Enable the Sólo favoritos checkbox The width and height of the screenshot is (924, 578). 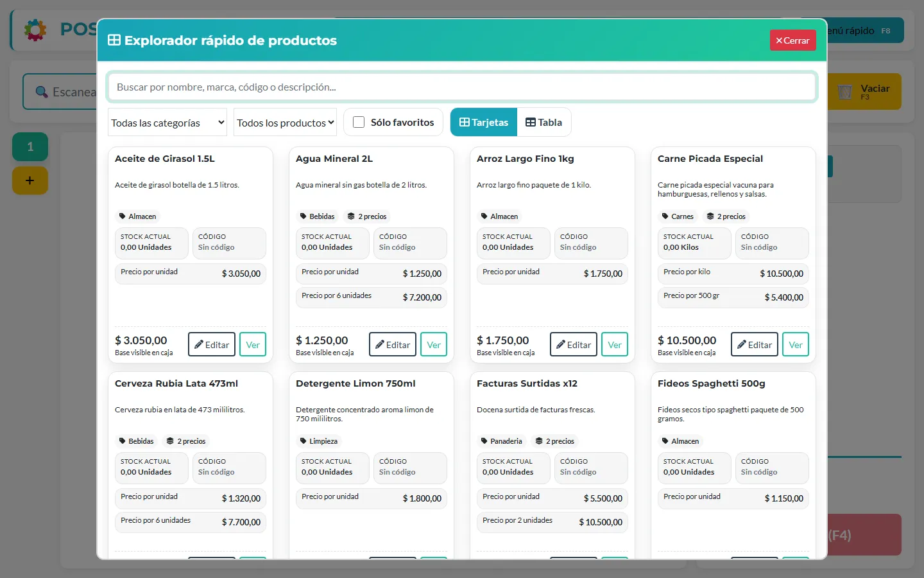point(359,122)
